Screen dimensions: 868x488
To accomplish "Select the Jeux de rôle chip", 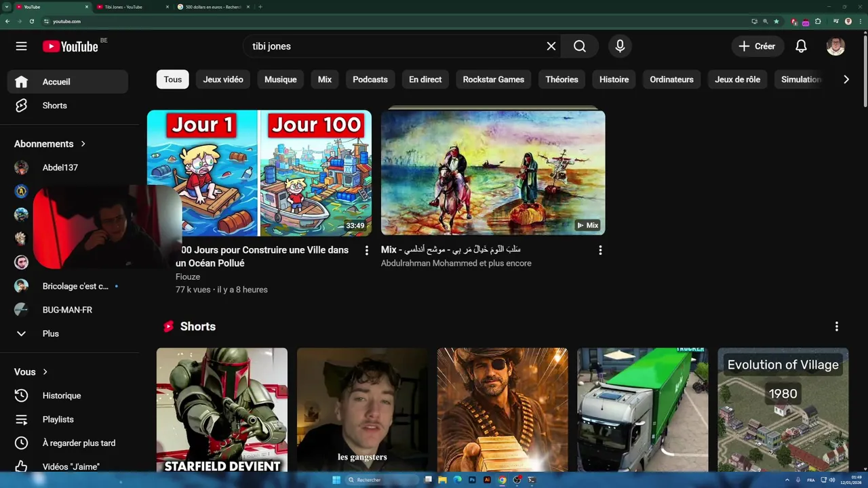I will pyautogui.click(x=738, y=79).
